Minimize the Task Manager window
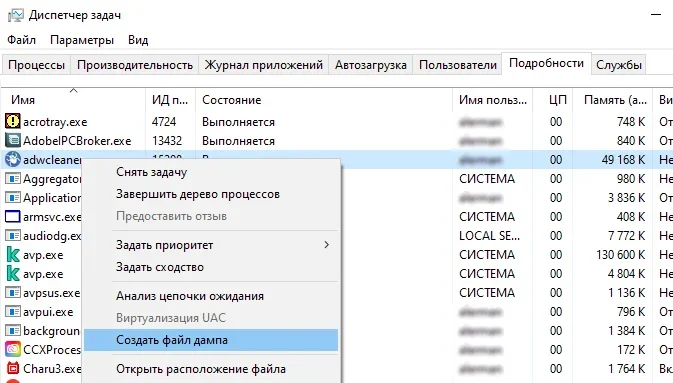 656,15
